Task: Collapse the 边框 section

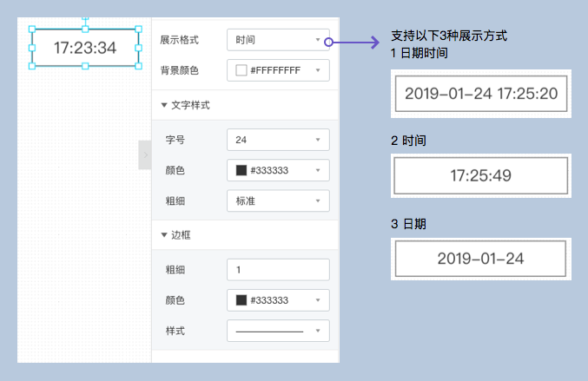Action: pyautogui.click(x=164, y=235)
